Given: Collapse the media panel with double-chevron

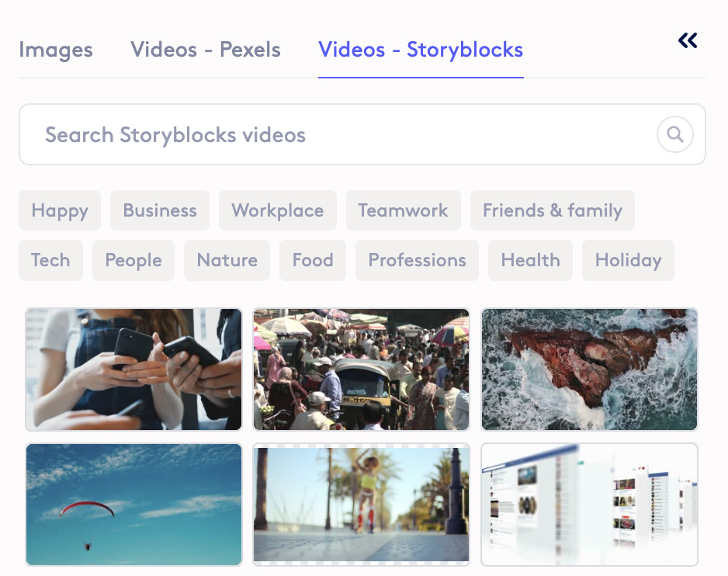Looking at the screenshot, I should coord(688,40).
